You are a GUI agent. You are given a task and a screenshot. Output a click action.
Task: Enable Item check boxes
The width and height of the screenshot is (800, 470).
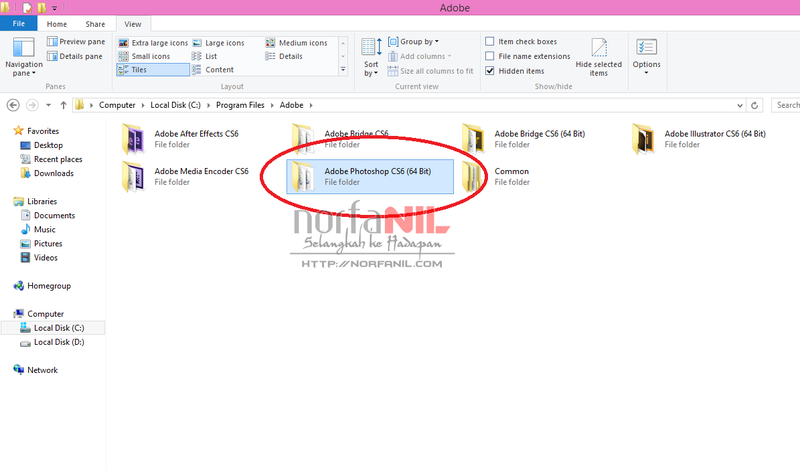coord(521,41)
